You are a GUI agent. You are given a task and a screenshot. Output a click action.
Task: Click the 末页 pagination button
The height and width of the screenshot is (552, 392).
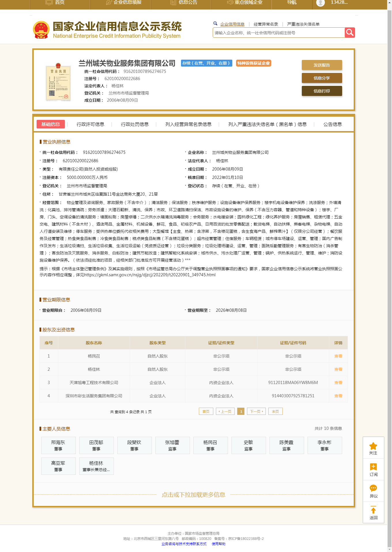[x=275, y=411]
